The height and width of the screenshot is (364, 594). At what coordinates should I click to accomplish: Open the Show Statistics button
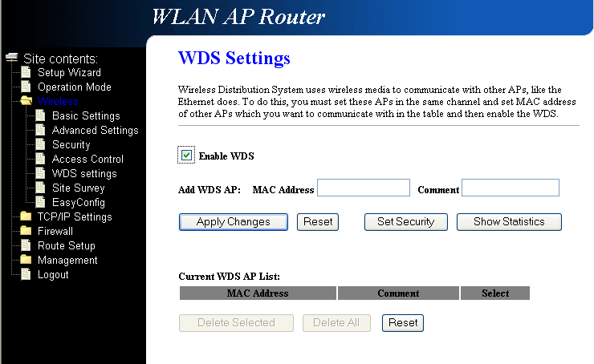click(x=509, y=222)
